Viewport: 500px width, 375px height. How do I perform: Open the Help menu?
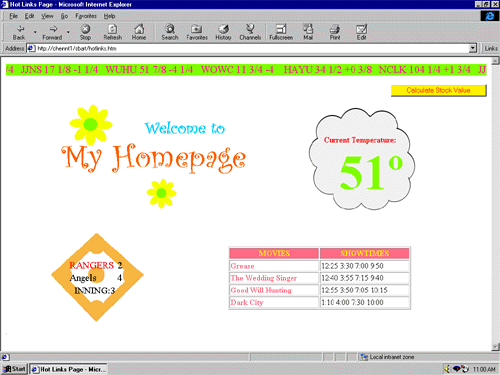(x=109, y=16)
